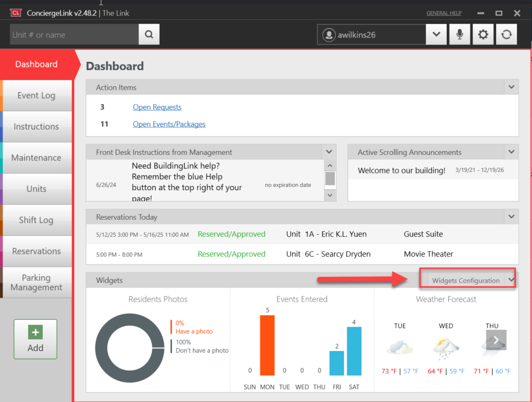532x402 pixels.
Task: Click the Events Entered widget title
Action: click(302, 299)
